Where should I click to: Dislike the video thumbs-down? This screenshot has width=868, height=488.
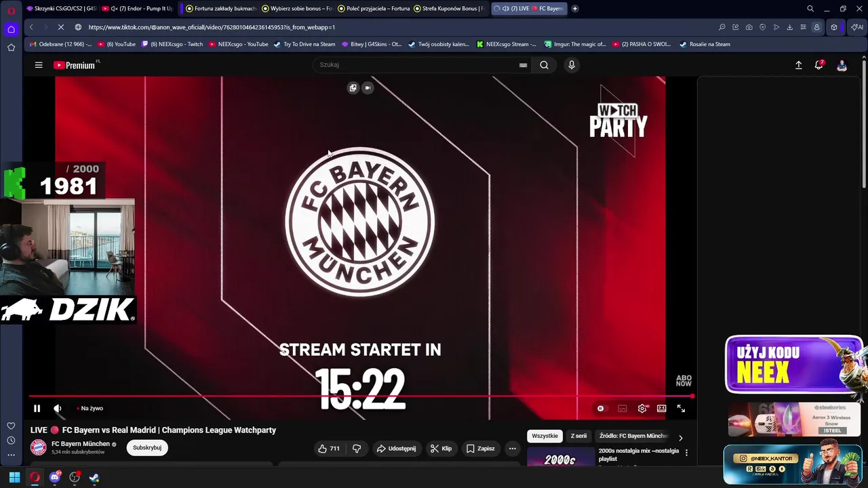[357, 449]
